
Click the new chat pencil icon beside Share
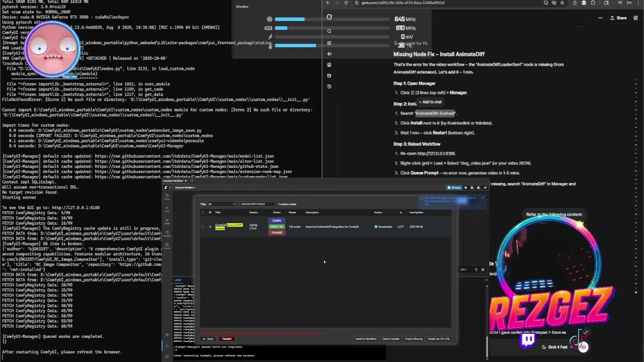point(635,18)
